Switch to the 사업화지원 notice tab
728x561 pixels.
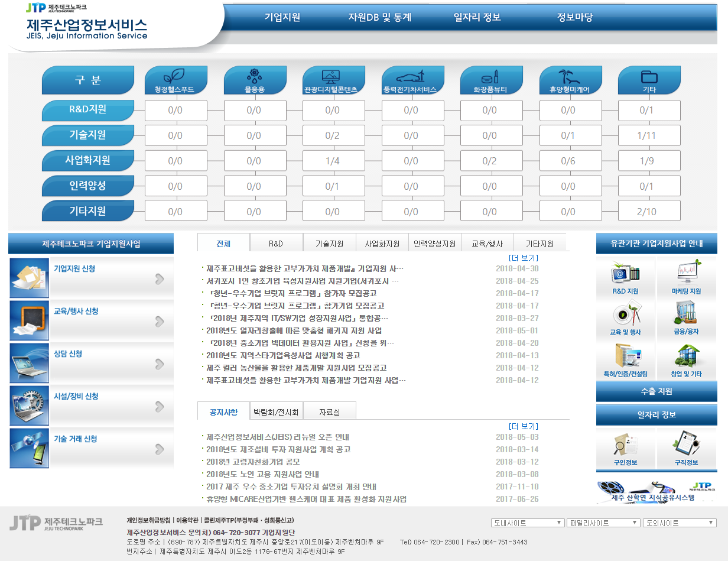tap(382, 244)
